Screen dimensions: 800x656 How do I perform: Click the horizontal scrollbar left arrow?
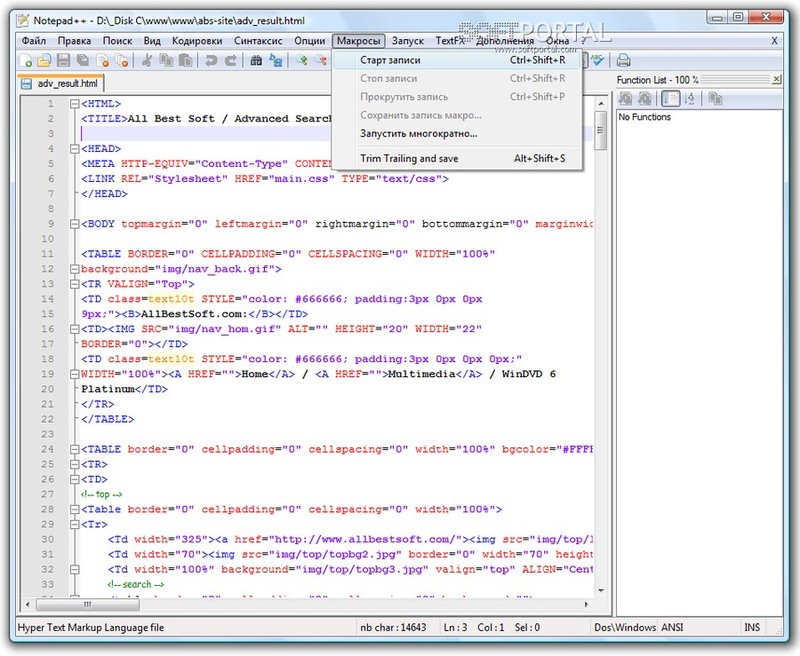28,604
